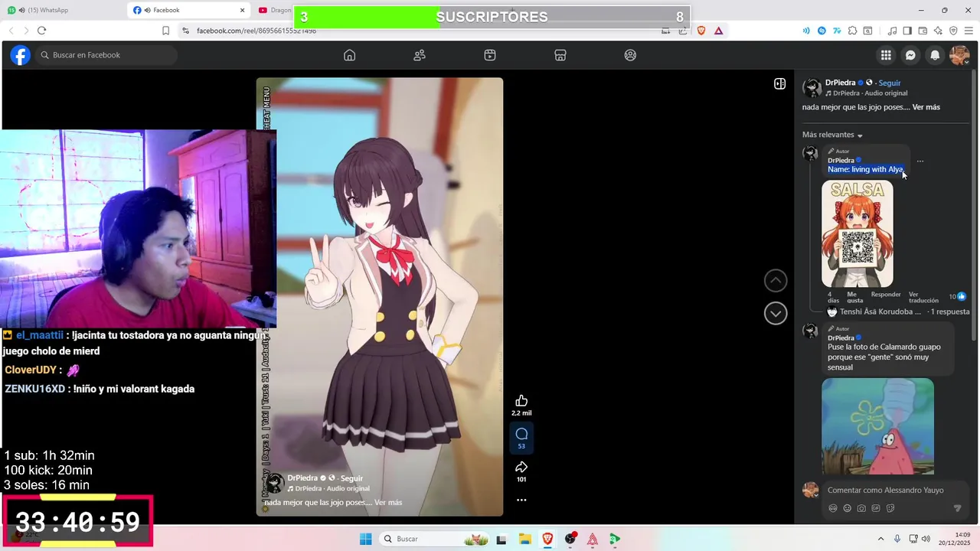Expand Ver más on the reel caption
This screenshot has width=980, height=551.
coord(388,502)
